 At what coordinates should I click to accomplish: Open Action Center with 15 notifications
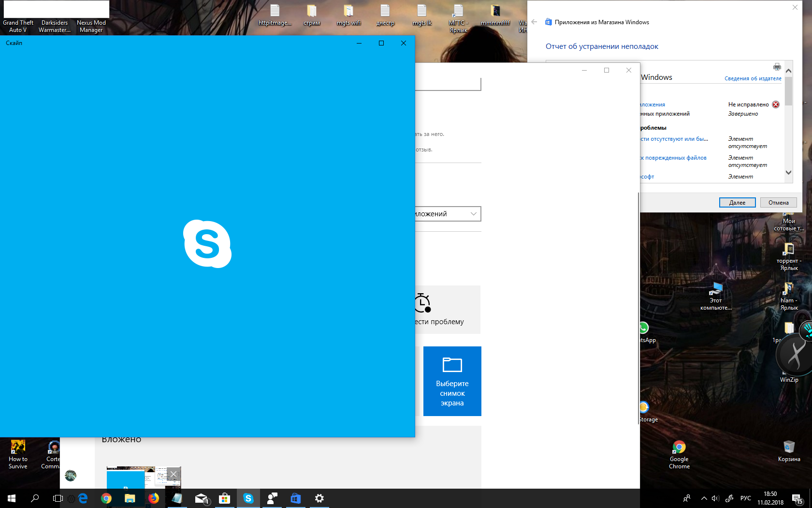pos(797,498)
